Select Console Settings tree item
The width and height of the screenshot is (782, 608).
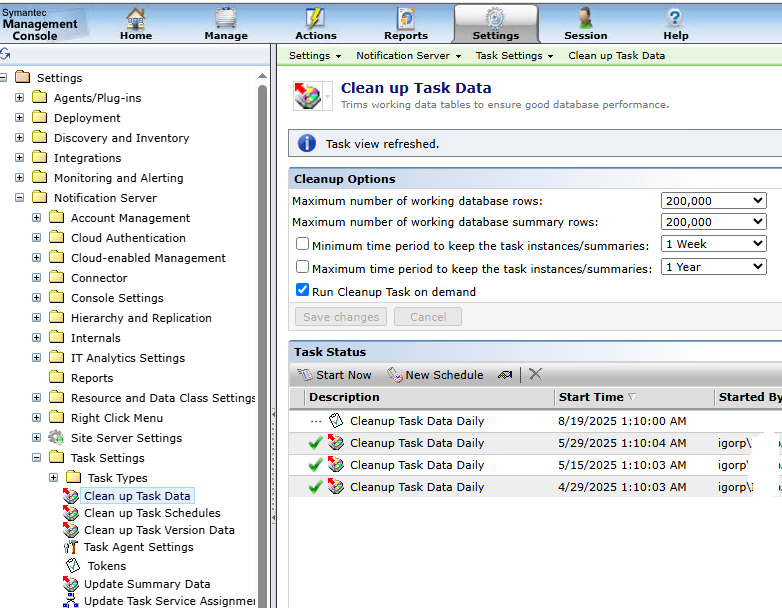117,298
